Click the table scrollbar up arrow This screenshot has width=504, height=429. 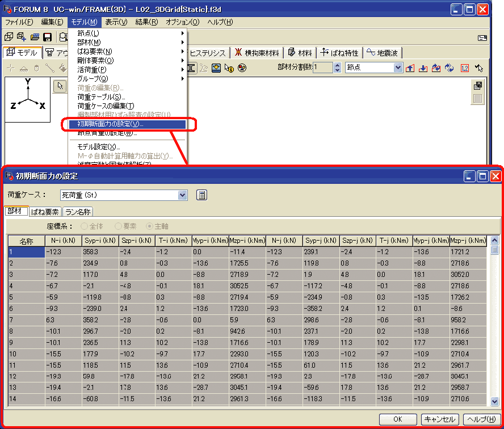click(x=494, y=240)
